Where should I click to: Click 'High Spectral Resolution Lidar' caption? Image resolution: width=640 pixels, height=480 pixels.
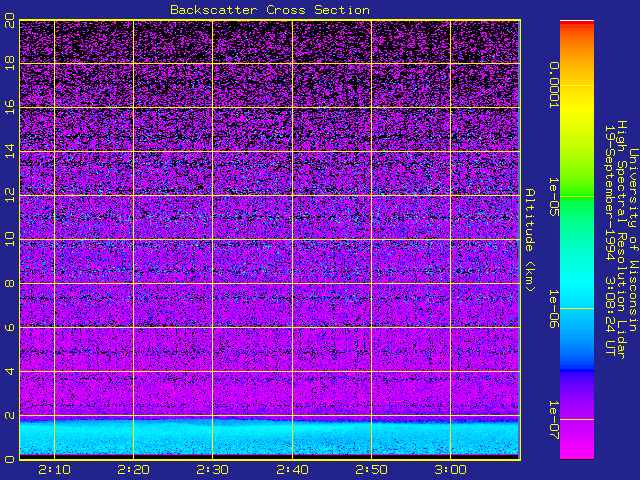(622, 240)
